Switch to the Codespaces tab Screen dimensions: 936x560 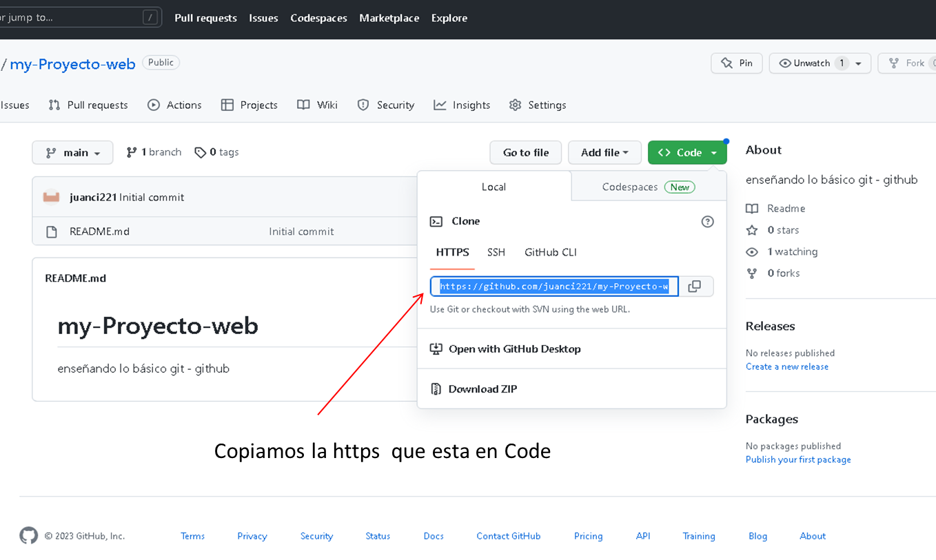tap(649, 187)
